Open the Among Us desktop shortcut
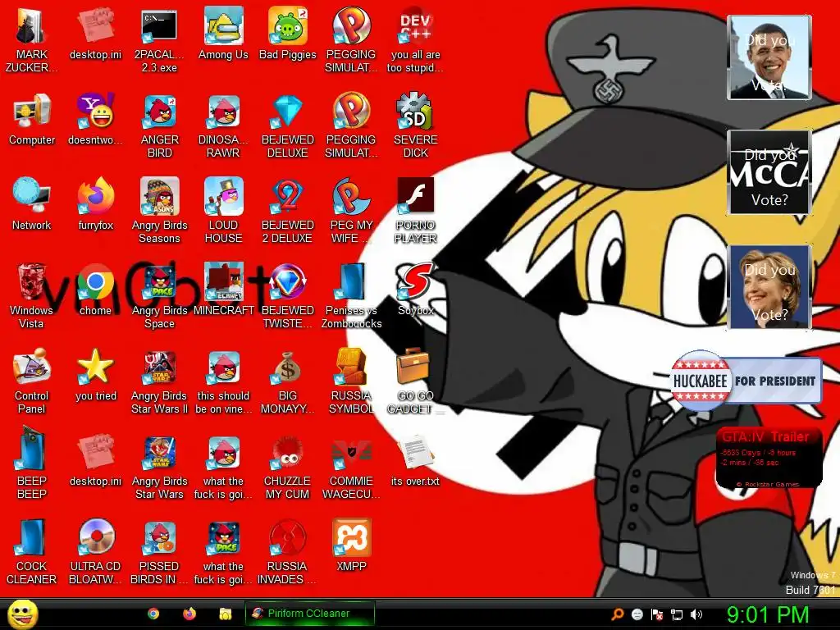 tap(223, 33)
